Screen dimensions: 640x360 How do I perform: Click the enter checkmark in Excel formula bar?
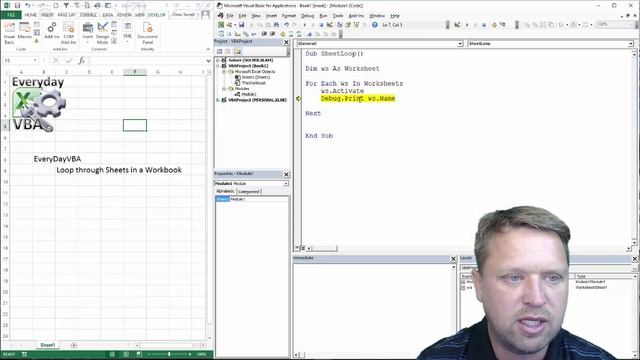(69, 60)
